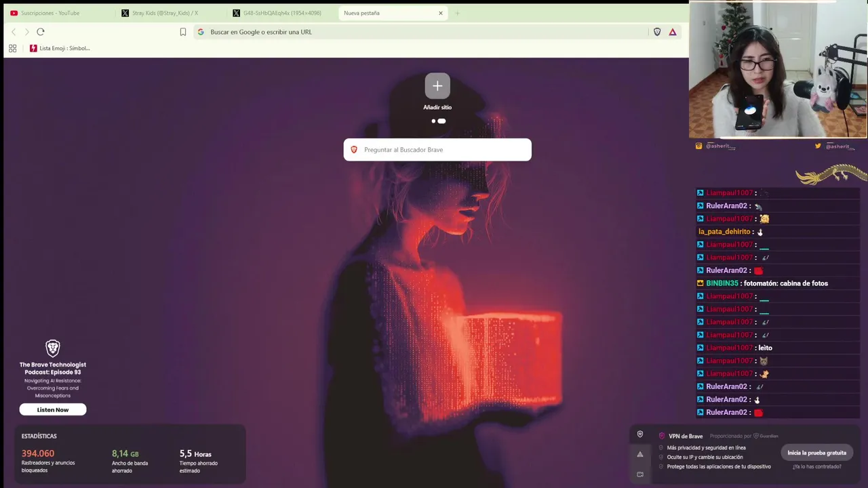Image resolution: width=868 pixels, height=488 pixels.
Task: Focus the Preguntar al Buscador Brave search box
Action: pyautogui.click(x=437, y=150)
